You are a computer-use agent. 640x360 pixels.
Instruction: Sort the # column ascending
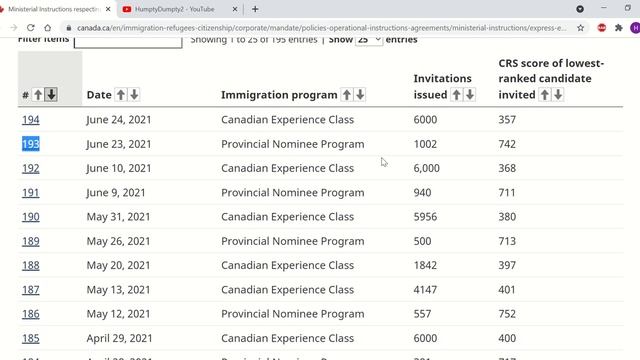pos(38,95)
